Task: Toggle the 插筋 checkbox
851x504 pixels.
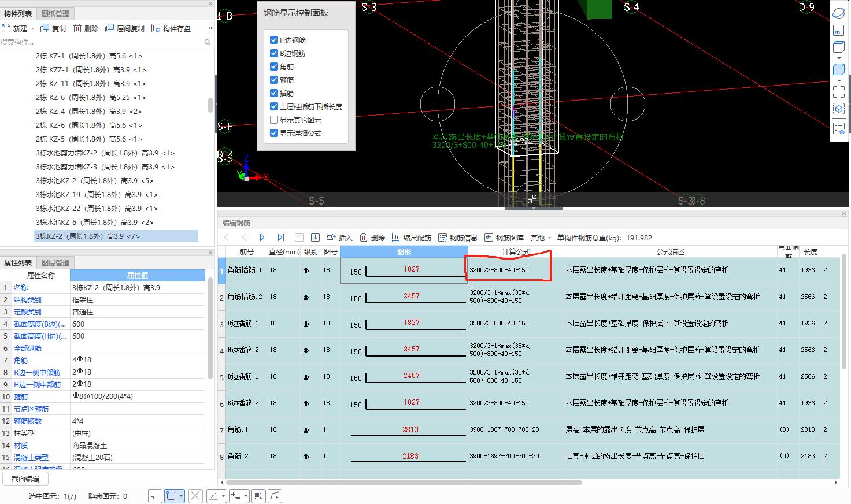Action: tap(274, 93)
